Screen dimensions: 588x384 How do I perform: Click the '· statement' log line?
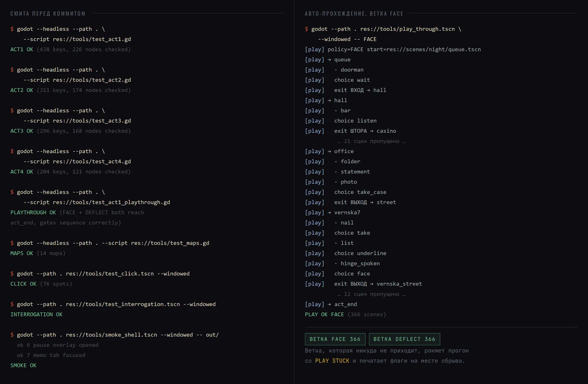click(337, 172)
